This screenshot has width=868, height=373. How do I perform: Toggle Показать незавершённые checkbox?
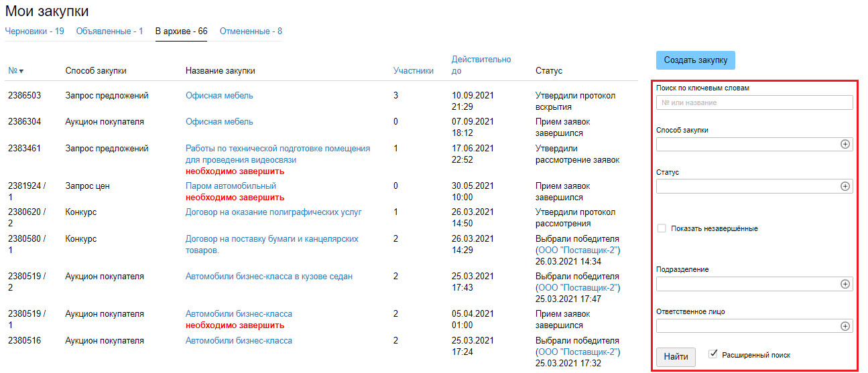(662, 228)
